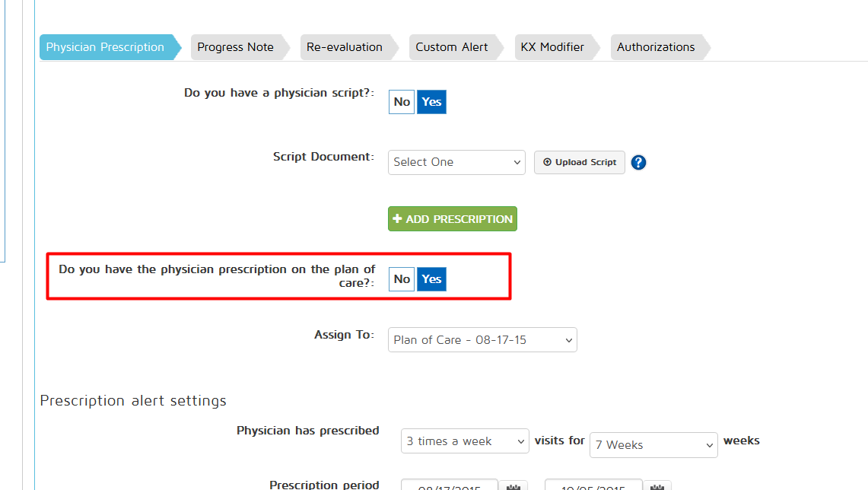The height and width of the screenshot is (490, 868).
Task: Go to the Custom Alert tab
Action: 452,47
